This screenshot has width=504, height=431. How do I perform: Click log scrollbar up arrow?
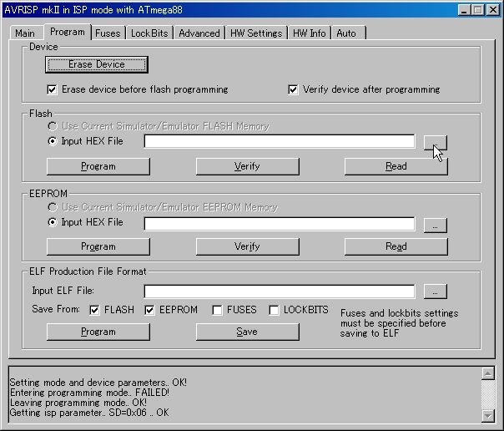coord(488,373)
